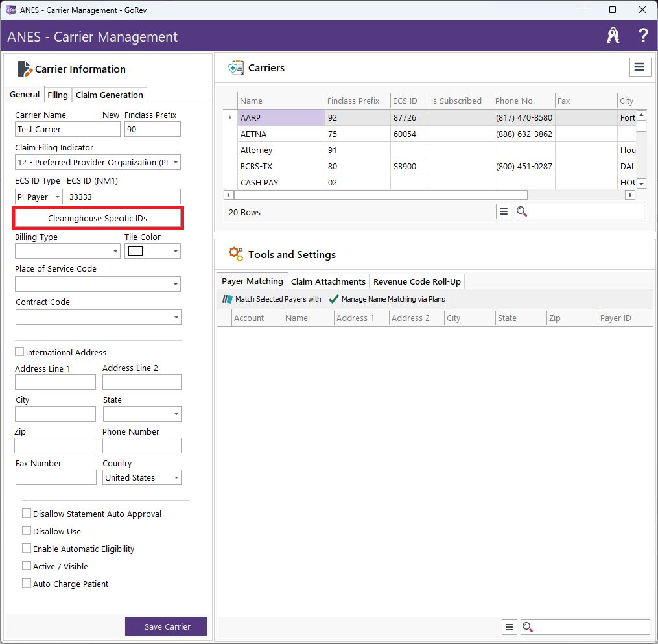Select the Attorney carrier row
Screen dimensions: 658x644
pyautogui.click(x=430, y=150)
